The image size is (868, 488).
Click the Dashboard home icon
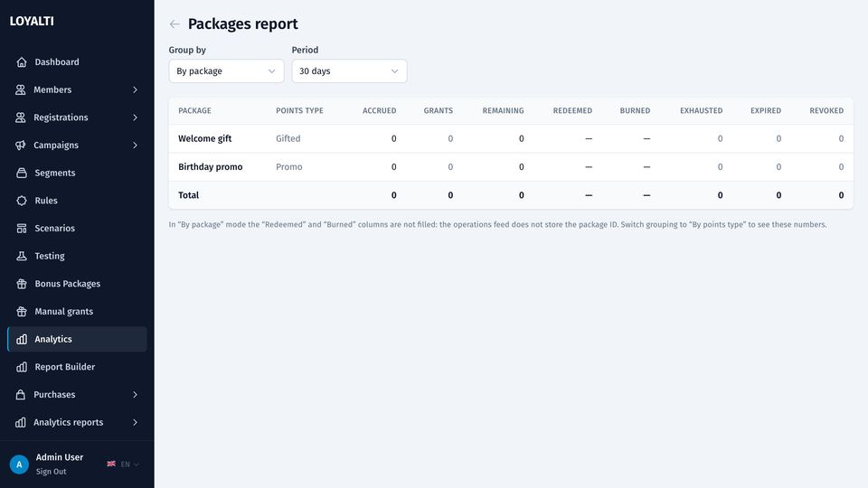(22, 62)
